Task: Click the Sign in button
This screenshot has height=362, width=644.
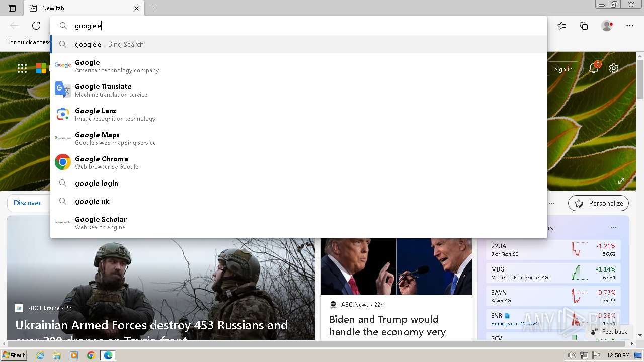Action: (x=563, y=69)
